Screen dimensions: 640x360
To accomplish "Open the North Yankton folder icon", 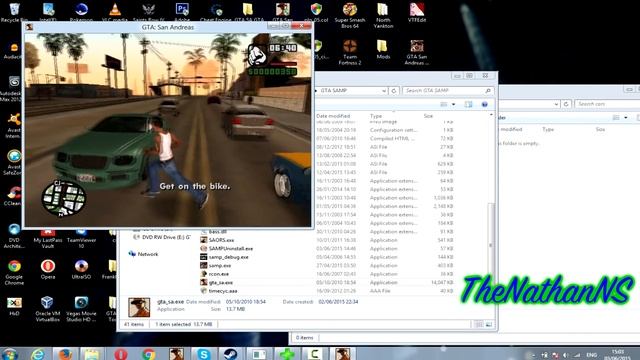I will pos(383,15).
